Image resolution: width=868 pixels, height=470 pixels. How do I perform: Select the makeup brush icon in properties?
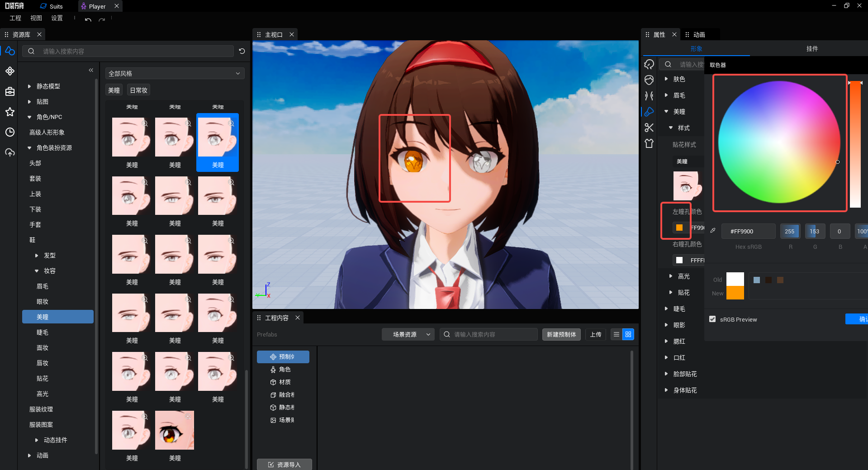(649, 112)
